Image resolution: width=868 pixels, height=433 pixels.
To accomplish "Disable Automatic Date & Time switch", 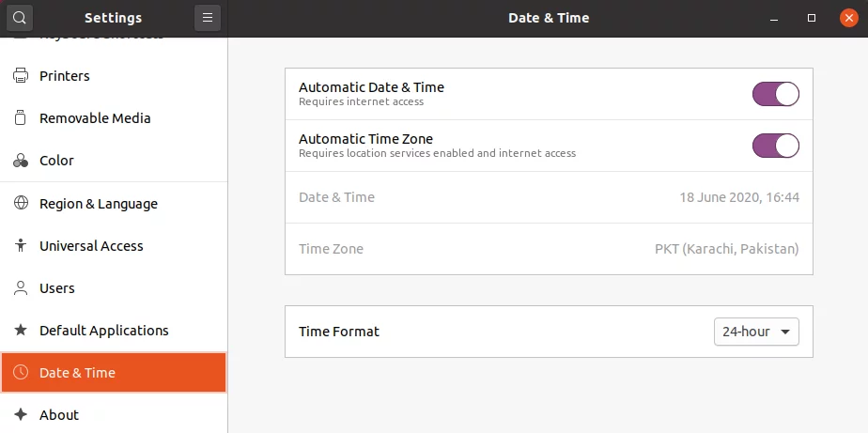I will (776, 94).
